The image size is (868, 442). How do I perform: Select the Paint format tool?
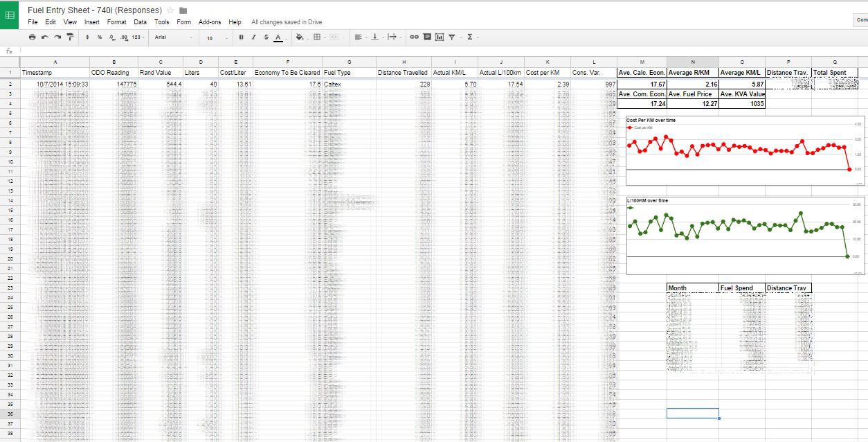(x=70, y=37)
